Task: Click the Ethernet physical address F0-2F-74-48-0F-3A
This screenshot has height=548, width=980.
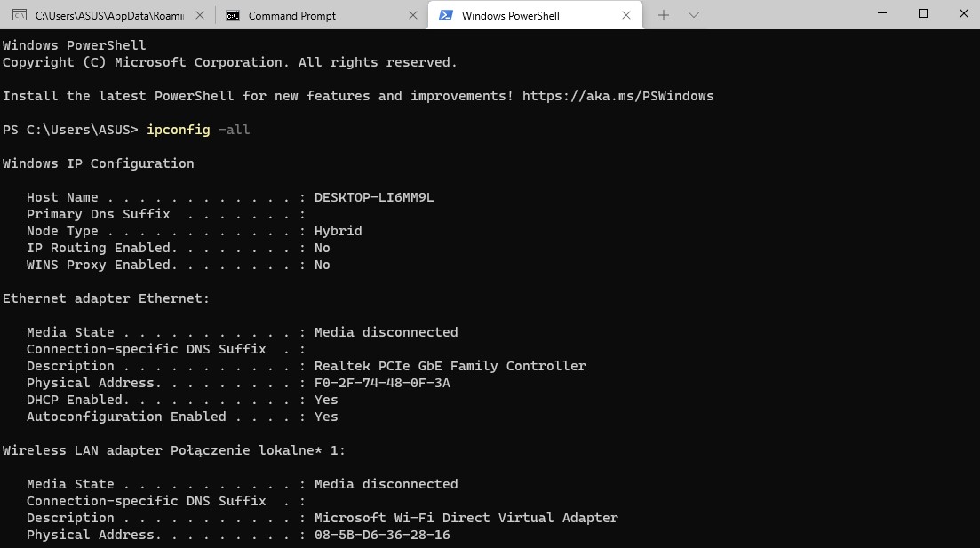Action: tap(382, 383)
